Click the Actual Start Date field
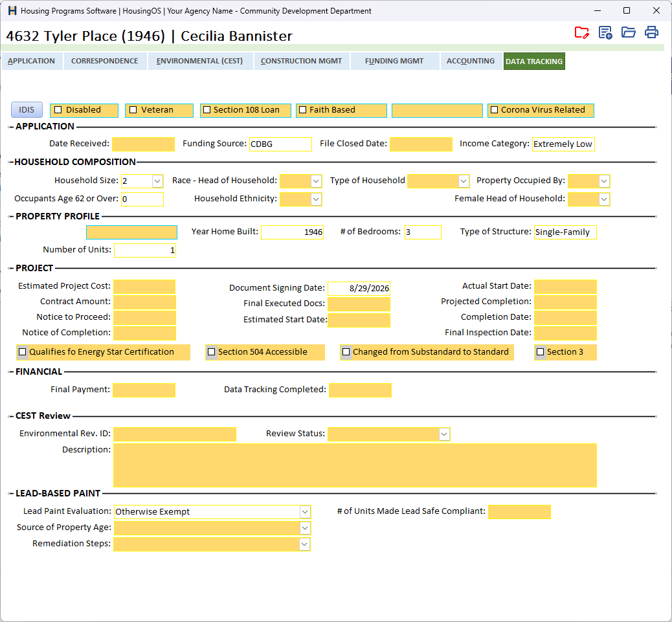This screenshot has width=672, height=622. (x=565, y=287)
